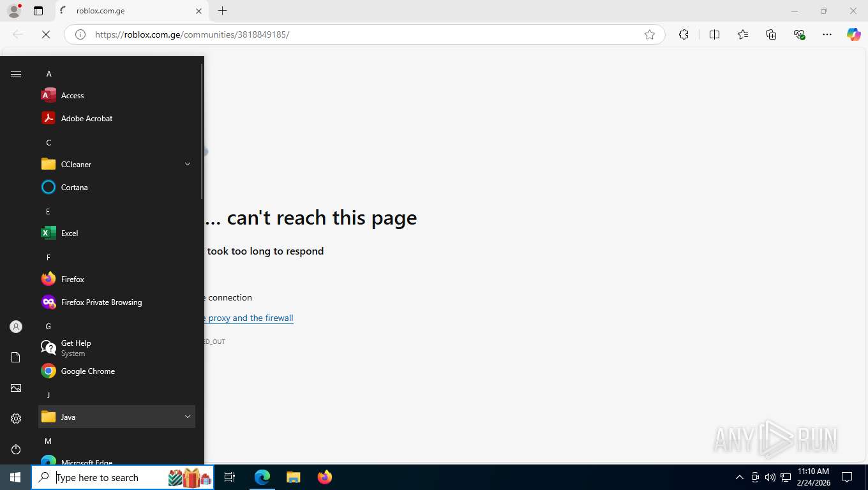Open Firefox from the taskbar

(324, 477)
